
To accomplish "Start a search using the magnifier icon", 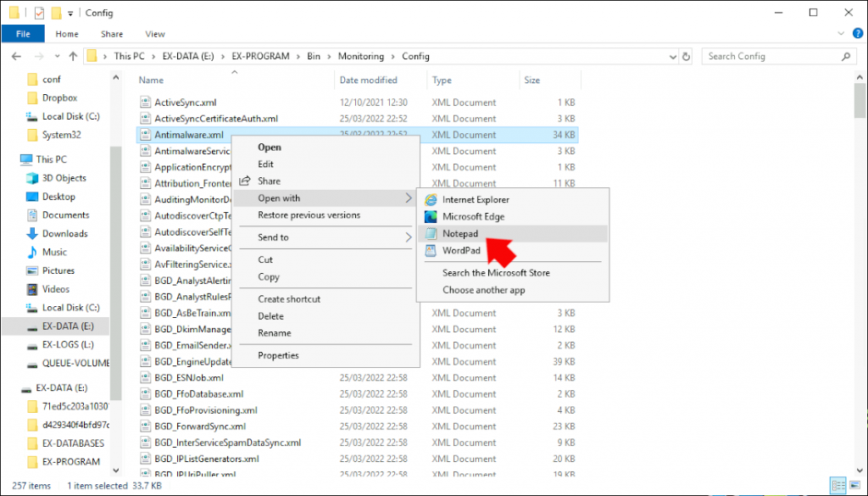I will click(845, 56).
